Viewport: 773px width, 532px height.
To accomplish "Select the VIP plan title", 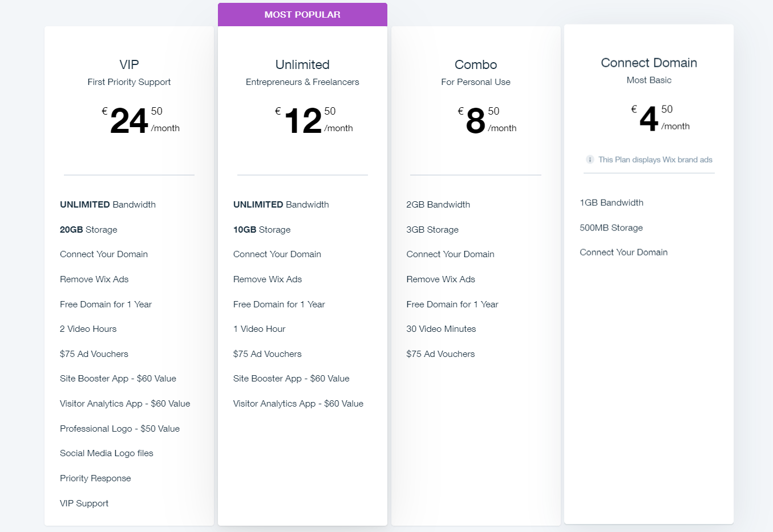I will 129,64.
